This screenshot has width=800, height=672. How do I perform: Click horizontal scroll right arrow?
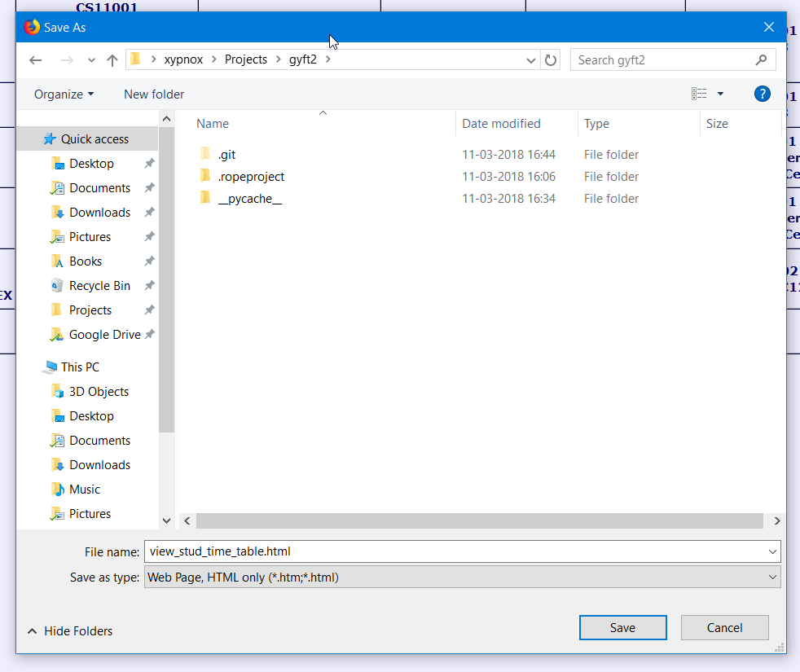(777, 521)
